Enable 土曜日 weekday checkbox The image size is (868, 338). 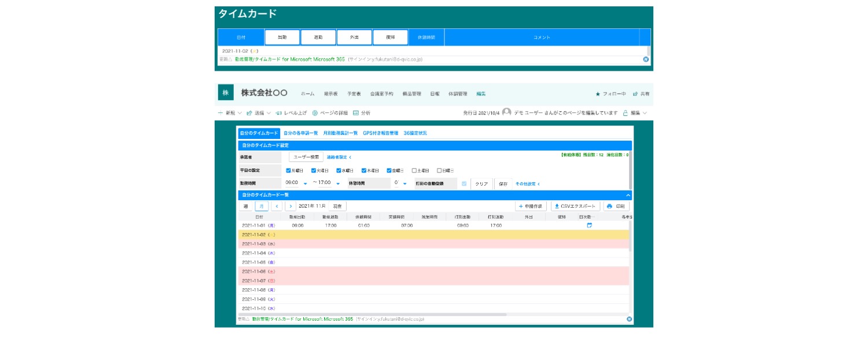(x=414, y=171)
